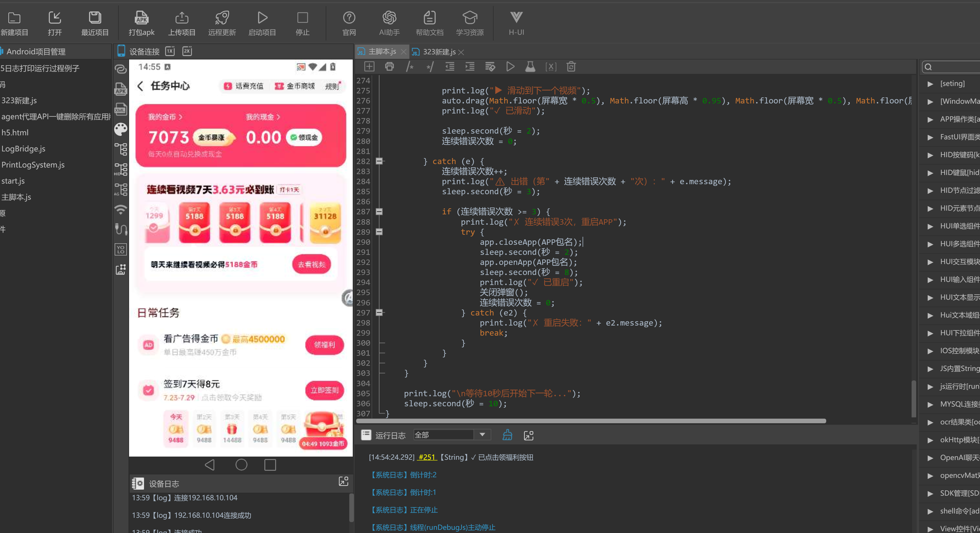980x533 pixels.
Task: Click the #251 line link in the log
Action: click(x=427, y=457)
